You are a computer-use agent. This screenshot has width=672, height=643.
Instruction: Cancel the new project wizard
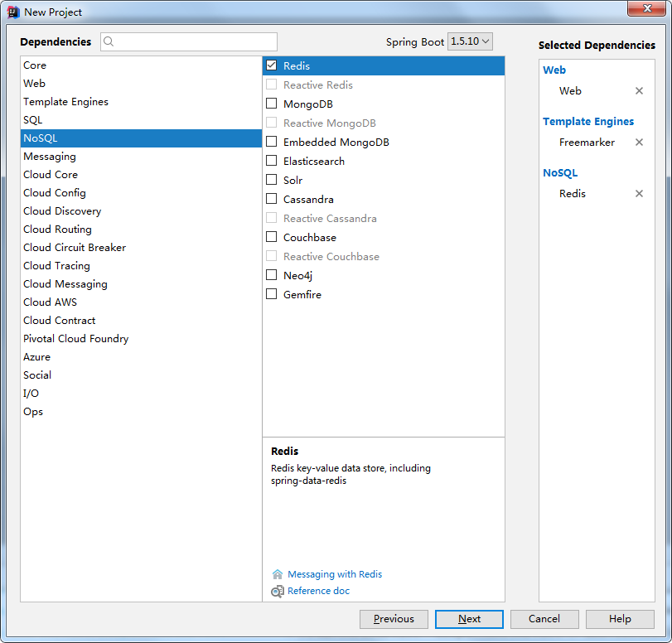[544, 619]
